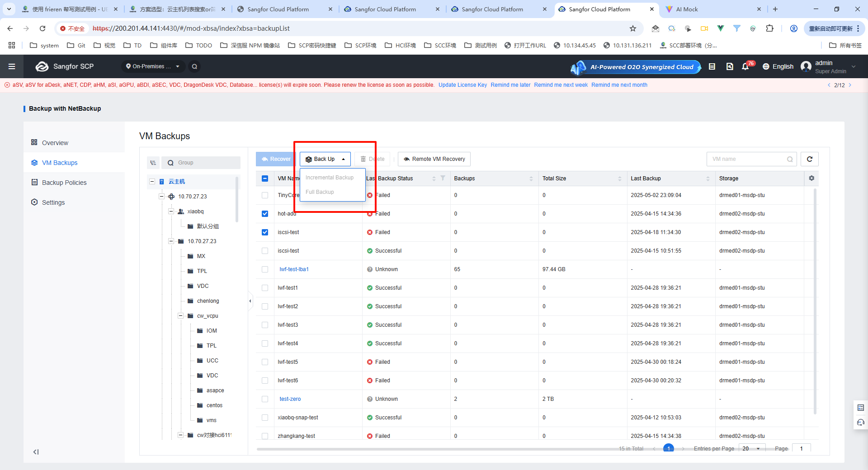Sort by Last Backup column

708,179
